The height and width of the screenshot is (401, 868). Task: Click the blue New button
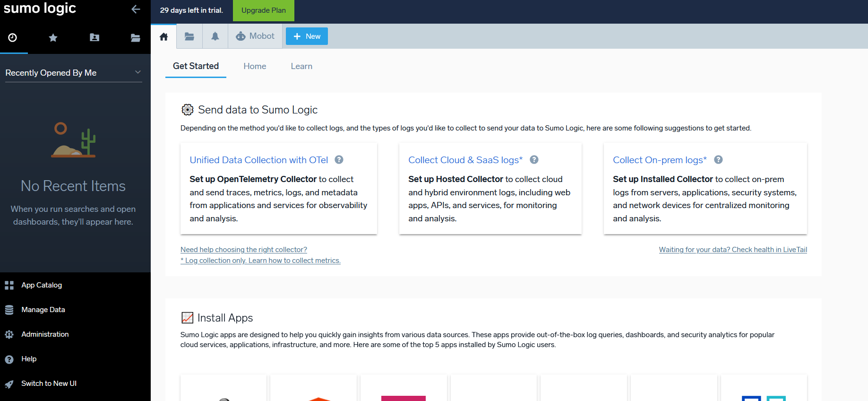(x=307, y=36)
